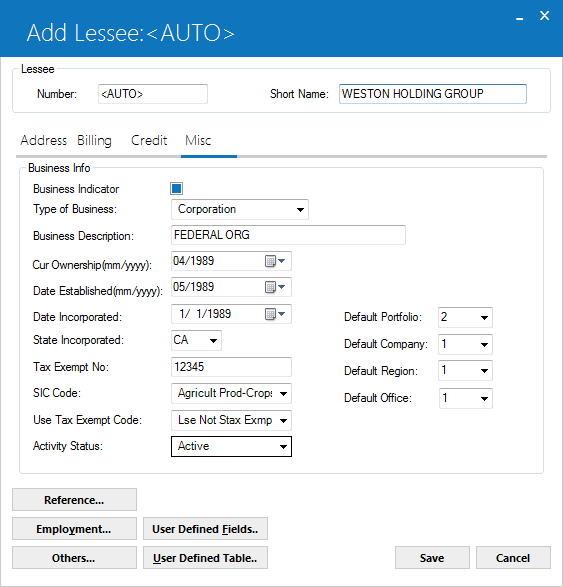Minimize the Add Lessee window
This screenshot has height=587, width=563.
coord(519,17)
